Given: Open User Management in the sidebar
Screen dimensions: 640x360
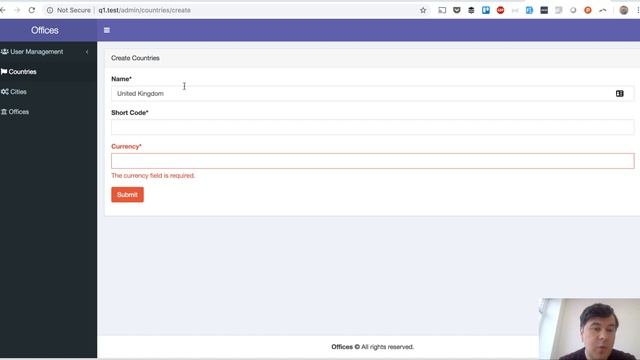Looking at the screenshot, I should [x=49, y=52].
